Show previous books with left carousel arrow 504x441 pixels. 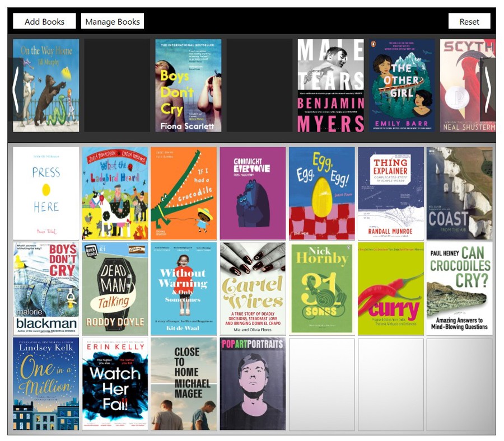coord(16,90)
